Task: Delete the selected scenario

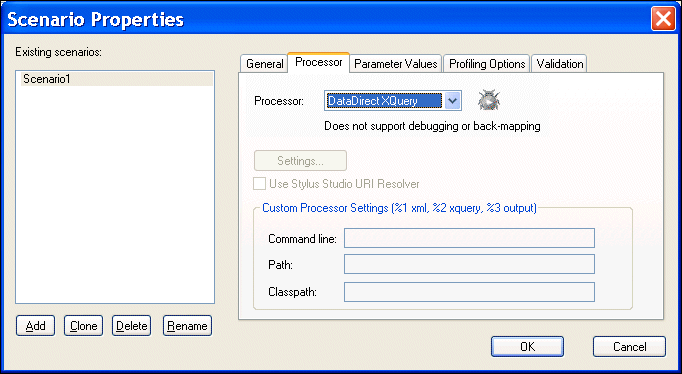Action: click(131, 326)
